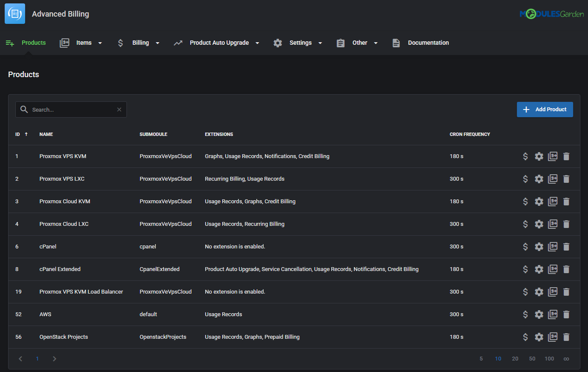This screenshot has height=372, width=588.
Task: Open items icon for Proxmox VPS KVM
Action: point(553,156)
